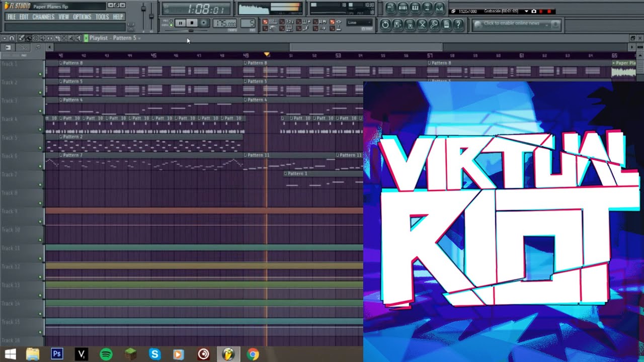
Task: Mute Track 5 with its green light
Action: click(40, 148)
